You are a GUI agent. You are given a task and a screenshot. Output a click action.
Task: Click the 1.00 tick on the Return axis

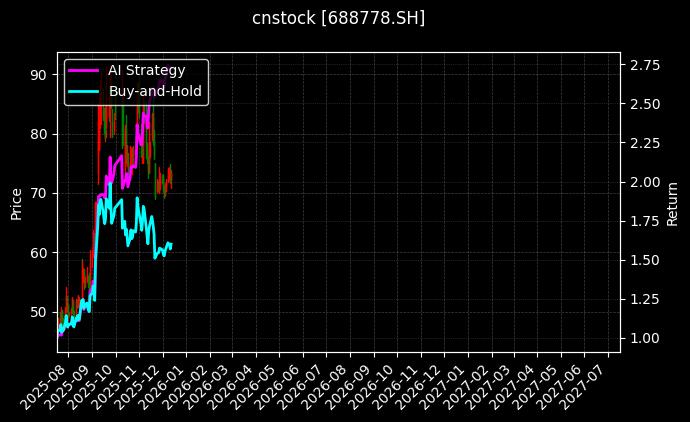pyautogui.click(x=646, y=338)
